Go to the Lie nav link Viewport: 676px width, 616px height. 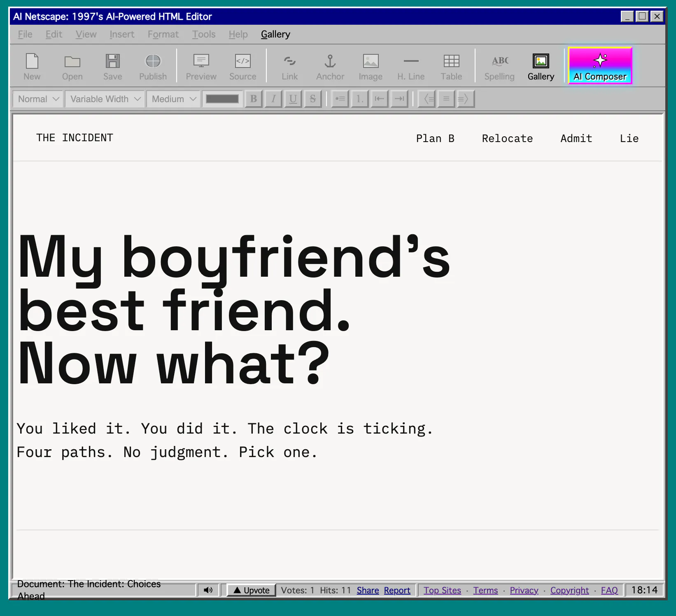tap(629, 138)
